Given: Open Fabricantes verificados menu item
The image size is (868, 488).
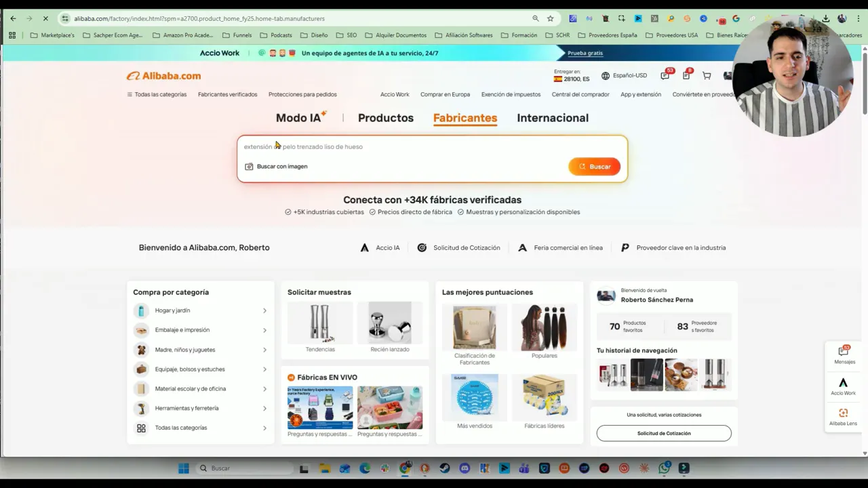Looking at the screenshot, I should tap(228, 94).
